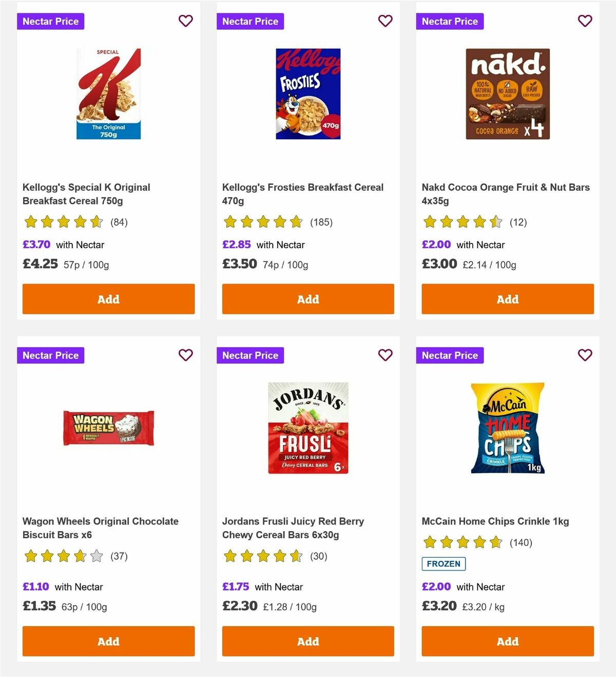Image resolution: width=616 pixels, height=677 pixels.
Task: Click the star rating for McCain Home Chips
Action: point(461,542)
